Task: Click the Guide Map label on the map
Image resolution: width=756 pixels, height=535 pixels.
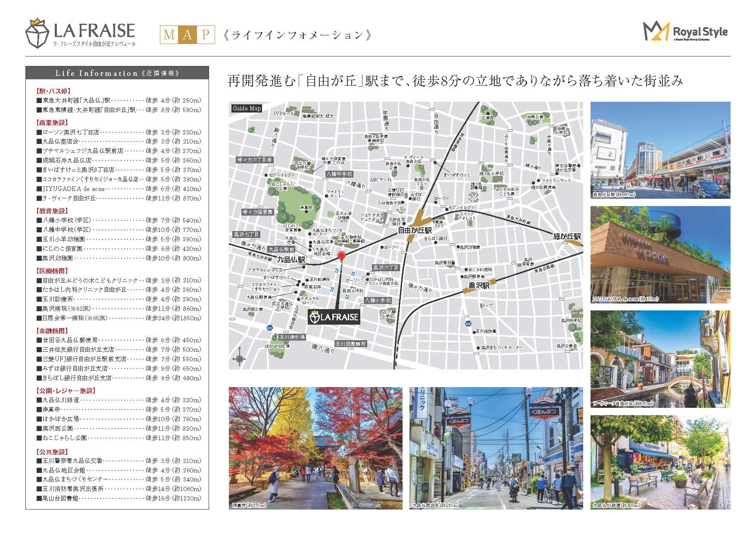Action: pos(246,108)
